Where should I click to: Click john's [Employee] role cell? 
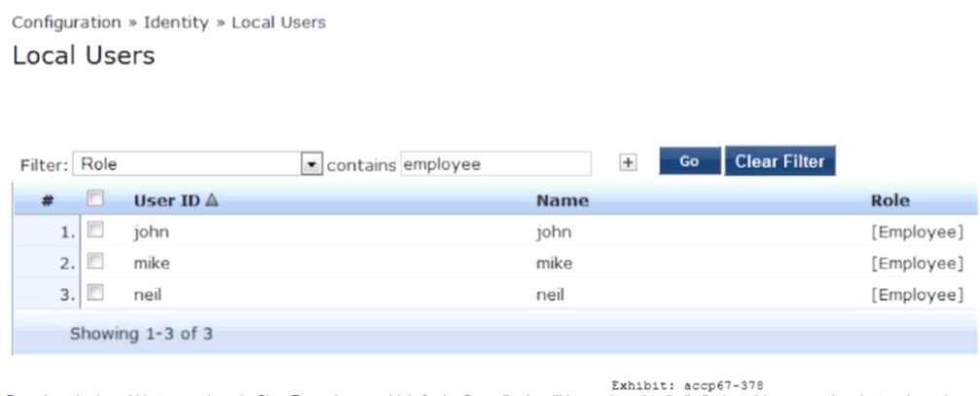(x=917, y=232)
